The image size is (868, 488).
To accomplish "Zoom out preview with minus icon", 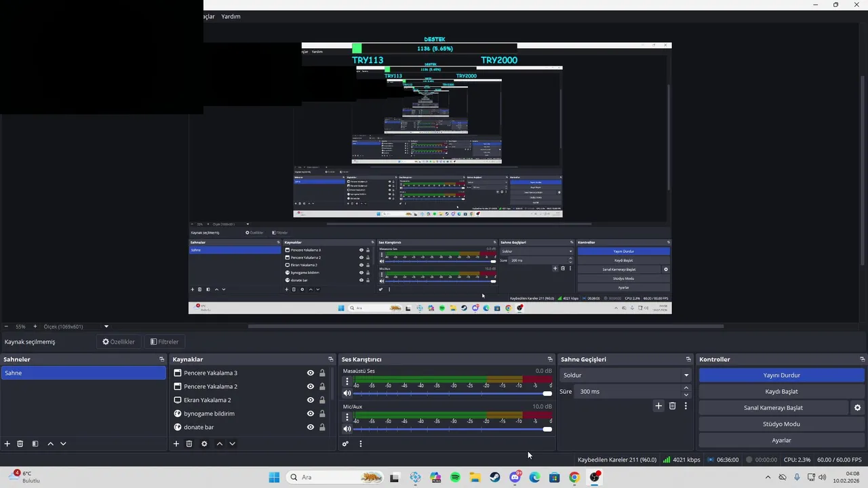I will tap(6, 327).
